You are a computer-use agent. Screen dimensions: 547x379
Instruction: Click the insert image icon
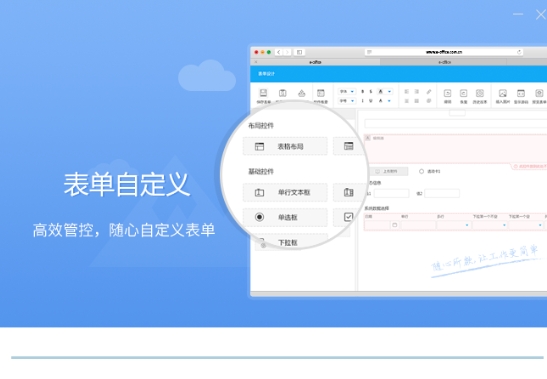coord(502,93)
